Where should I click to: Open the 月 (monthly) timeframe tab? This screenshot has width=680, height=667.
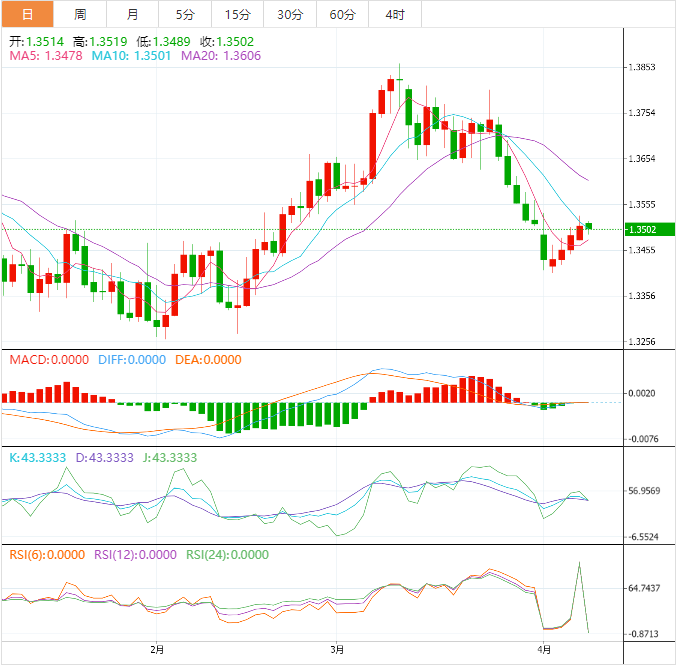tap(133, 14)
